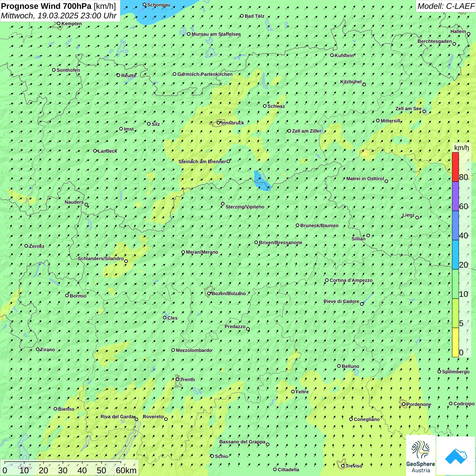Click the purple 60 km/h legend swatch
The height and width of the screenshot is (476, 476).
click(x=455, y=196)
